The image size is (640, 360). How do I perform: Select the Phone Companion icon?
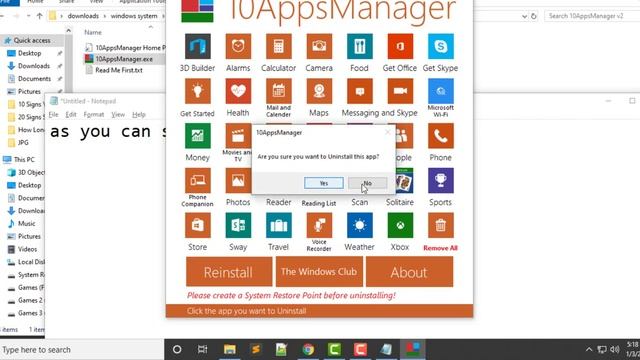[x=198, y=181]
